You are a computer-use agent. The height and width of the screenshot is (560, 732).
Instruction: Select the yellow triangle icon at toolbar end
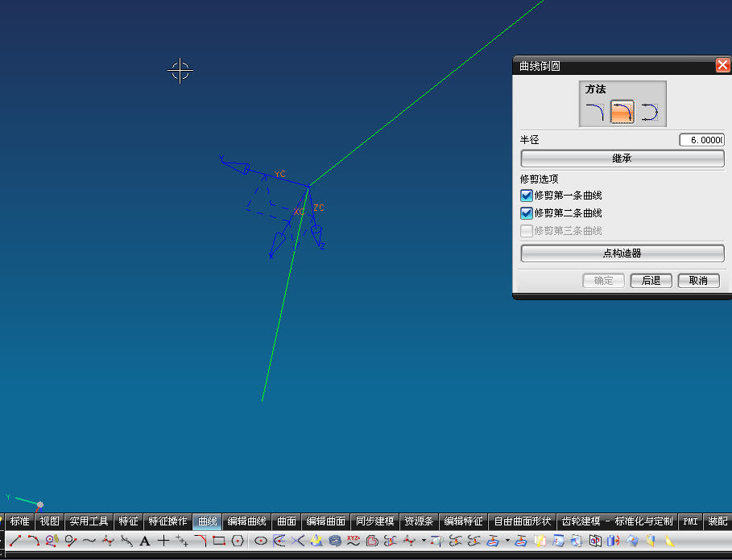point(669,541)
